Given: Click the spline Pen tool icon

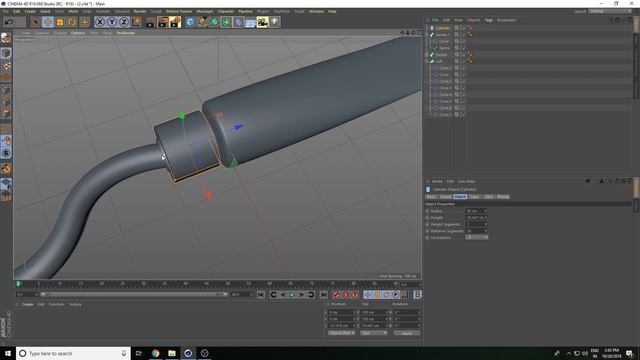Looking at the screenshot, I should point(202,22).
